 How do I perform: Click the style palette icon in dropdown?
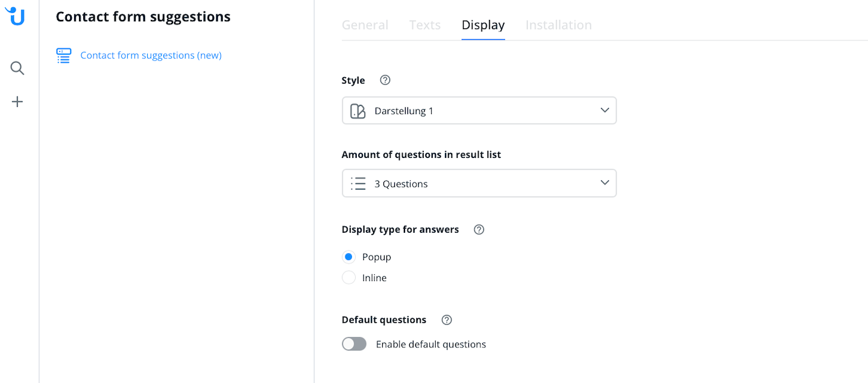[358, 111]
